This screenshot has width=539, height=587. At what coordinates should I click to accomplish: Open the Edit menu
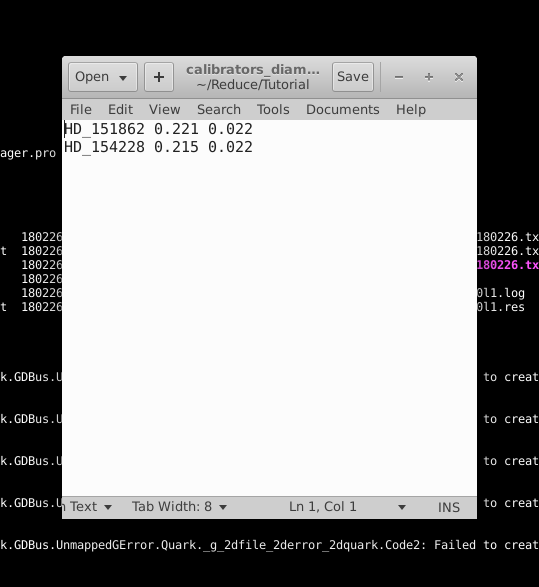pos(120,109)
